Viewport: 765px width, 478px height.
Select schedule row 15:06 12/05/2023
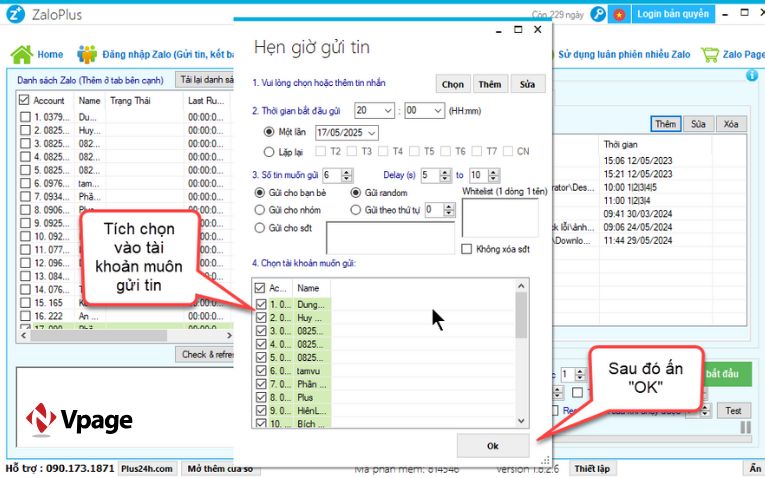click(638, 161)
